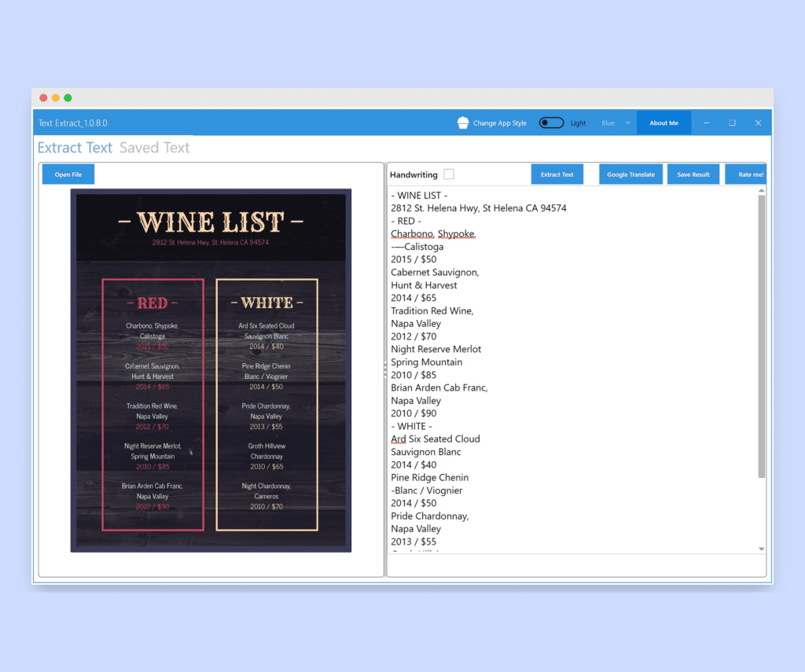Click the Save Result button
This screenshot has height=672, width=805.
point(693,174)
